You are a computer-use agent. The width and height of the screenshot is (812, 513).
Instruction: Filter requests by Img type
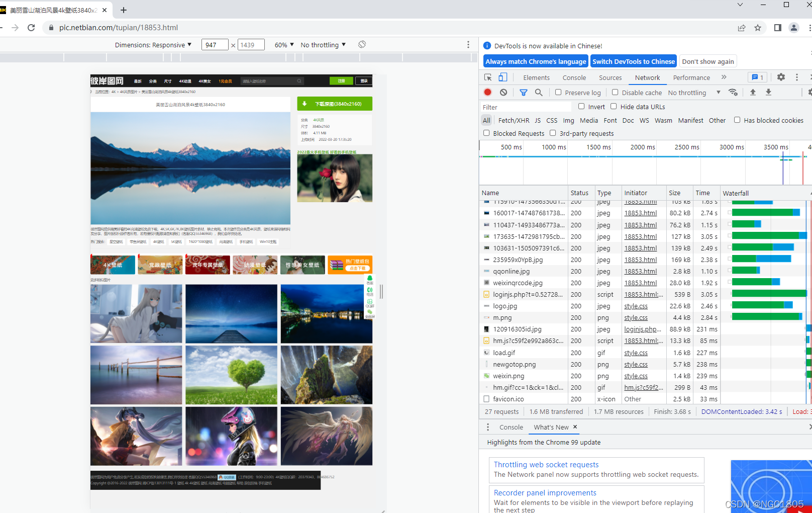pos(568,120)
